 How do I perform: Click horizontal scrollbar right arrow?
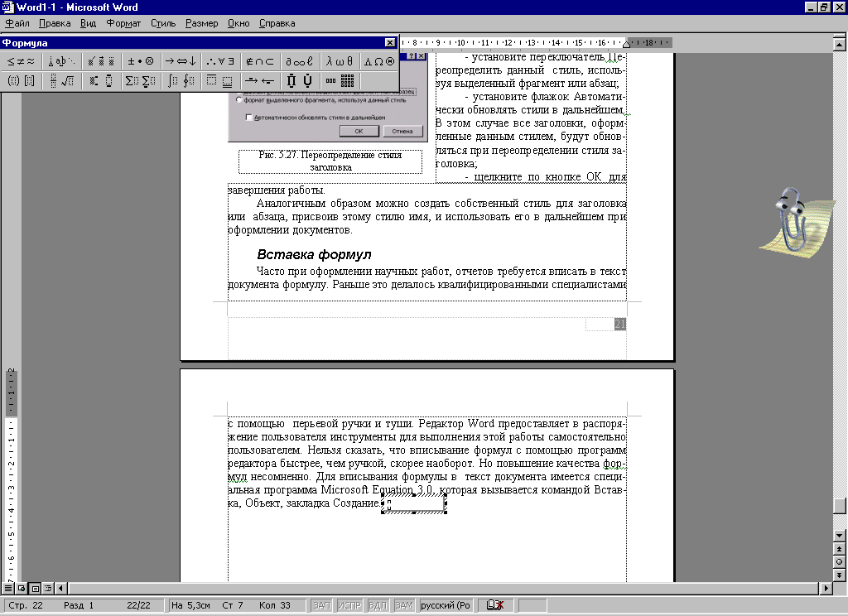826,588
